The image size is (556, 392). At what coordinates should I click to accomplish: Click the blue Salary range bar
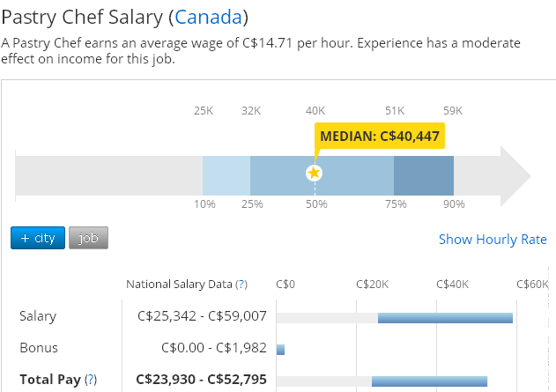click(445, 317)
